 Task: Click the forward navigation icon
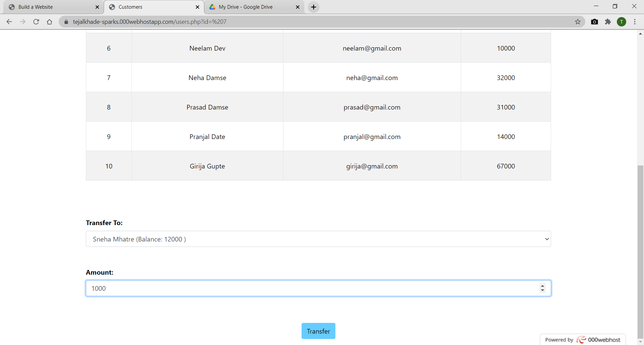pyautogui.click(x=22, y=21)
